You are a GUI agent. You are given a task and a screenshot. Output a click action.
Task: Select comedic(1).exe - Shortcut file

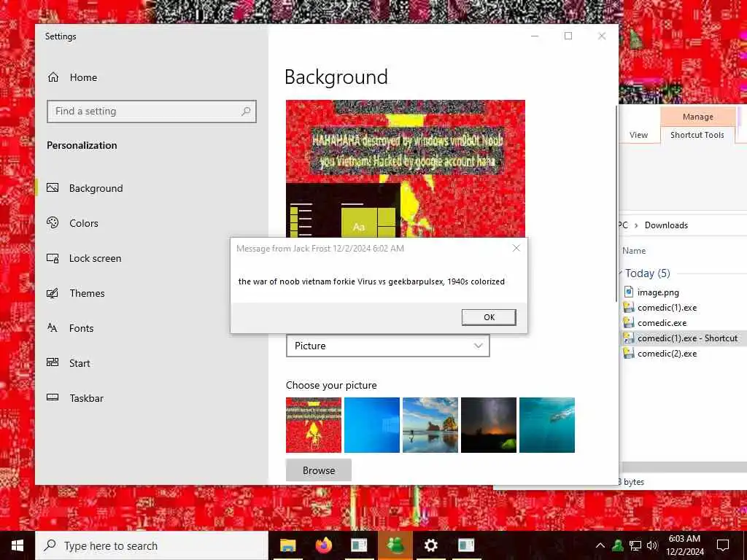click(682, 338)
